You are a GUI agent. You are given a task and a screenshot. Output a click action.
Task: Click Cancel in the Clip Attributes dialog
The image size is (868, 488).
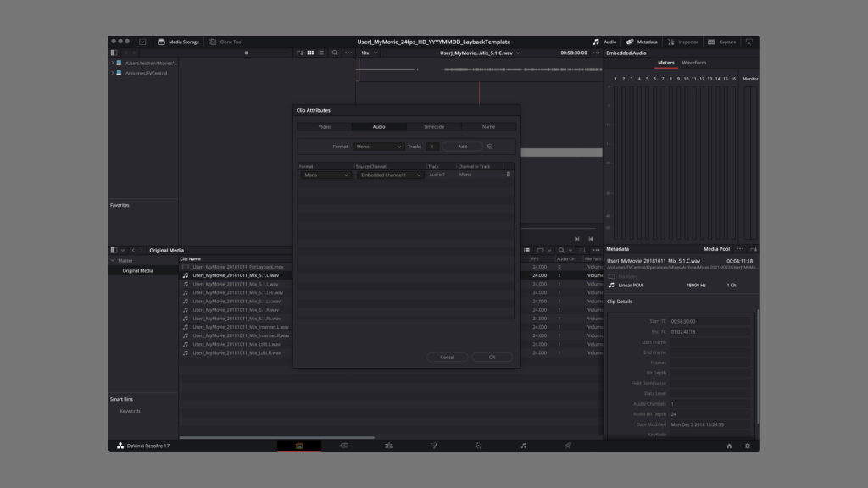point(448,357)
